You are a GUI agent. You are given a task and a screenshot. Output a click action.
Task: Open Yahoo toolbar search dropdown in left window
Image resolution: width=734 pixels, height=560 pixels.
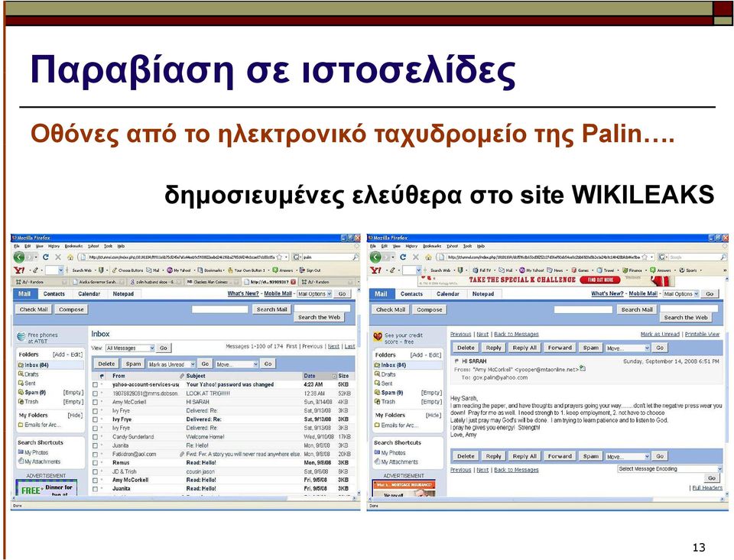click(61, 270)
